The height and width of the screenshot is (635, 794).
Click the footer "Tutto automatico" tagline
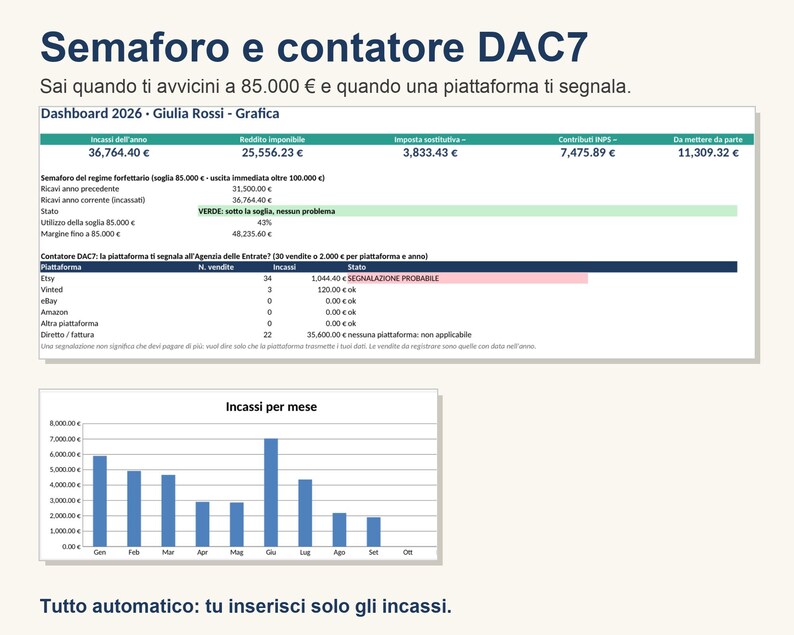tap(246, 606)
